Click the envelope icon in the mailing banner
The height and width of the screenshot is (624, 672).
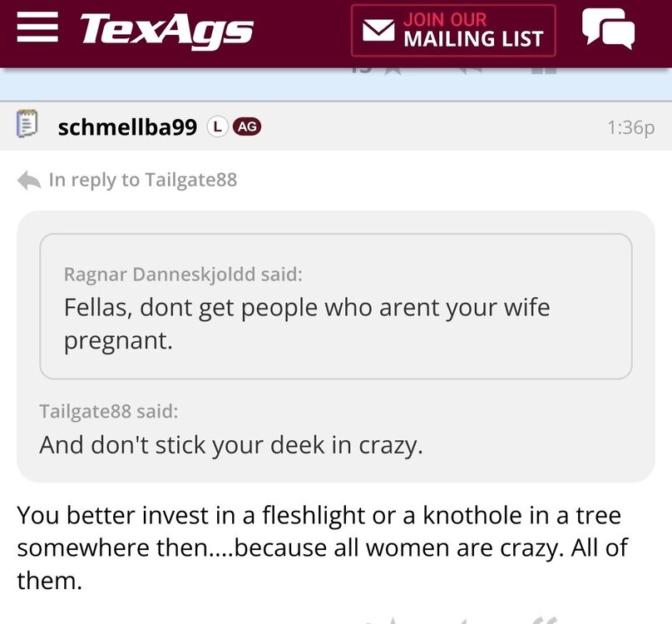[378, 31]
